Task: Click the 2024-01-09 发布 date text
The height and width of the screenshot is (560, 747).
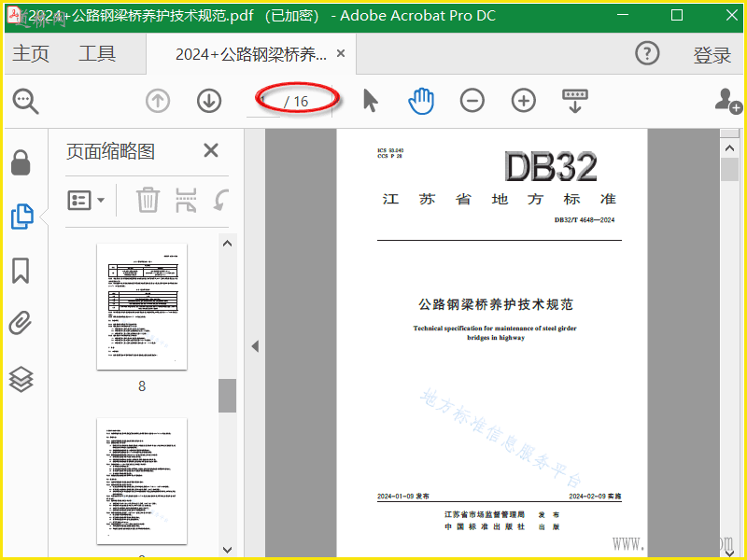Action: tap(403, 497)
